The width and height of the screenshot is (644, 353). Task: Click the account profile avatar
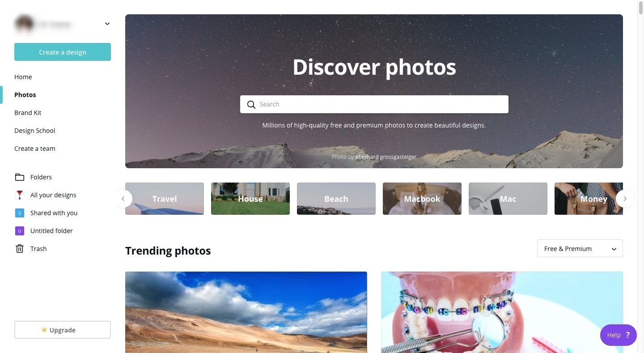click(24, 24)
